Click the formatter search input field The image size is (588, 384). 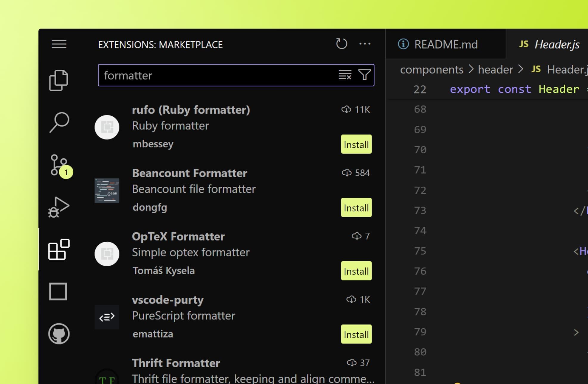(x=209, y=75)
